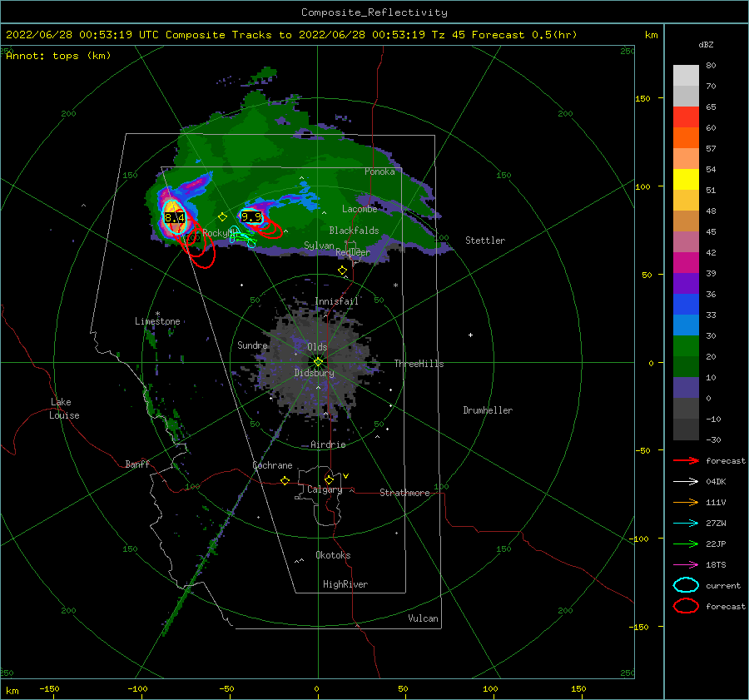Click the Blackfalds city label
The height and width of the screenshot is (700, 749).
(354, 231)
